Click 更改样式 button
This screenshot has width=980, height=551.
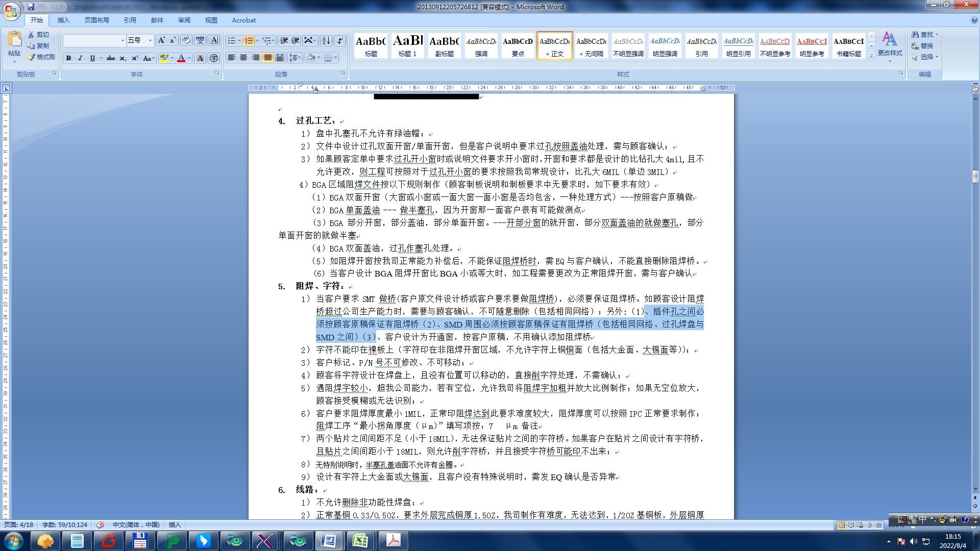point(890,46)
